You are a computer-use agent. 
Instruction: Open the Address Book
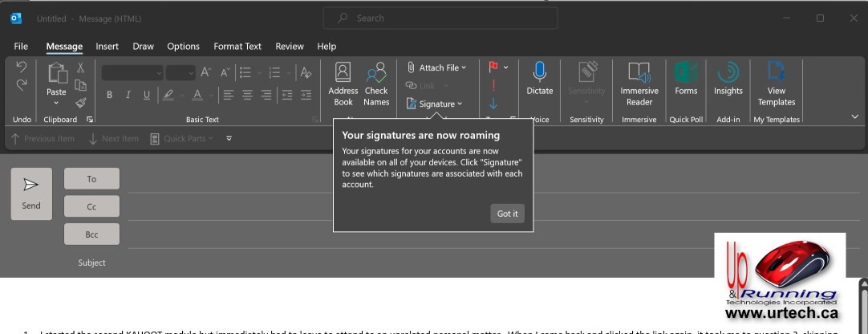[x=343, y=84]
